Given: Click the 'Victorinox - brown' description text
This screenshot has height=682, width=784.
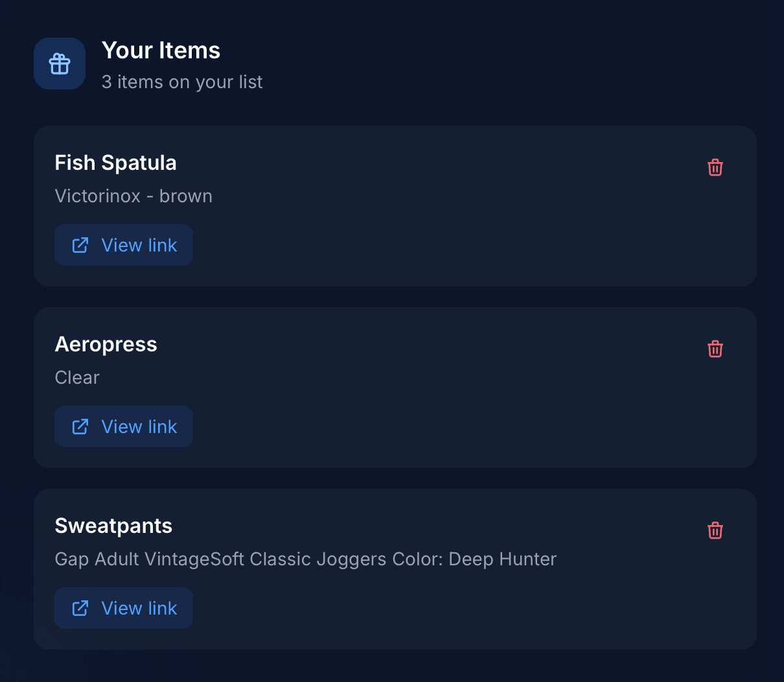Looking at the screenshot, I should (x=133, y=196).
